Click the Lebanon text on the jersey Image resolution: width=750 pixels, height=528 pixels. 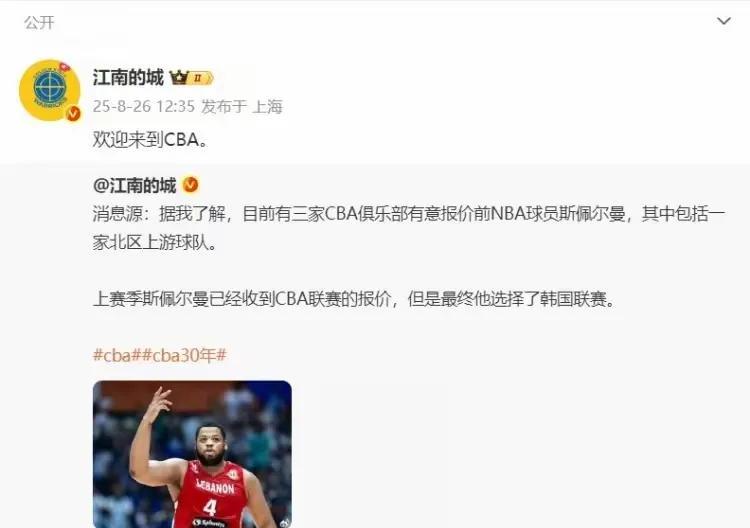point(215,487)
